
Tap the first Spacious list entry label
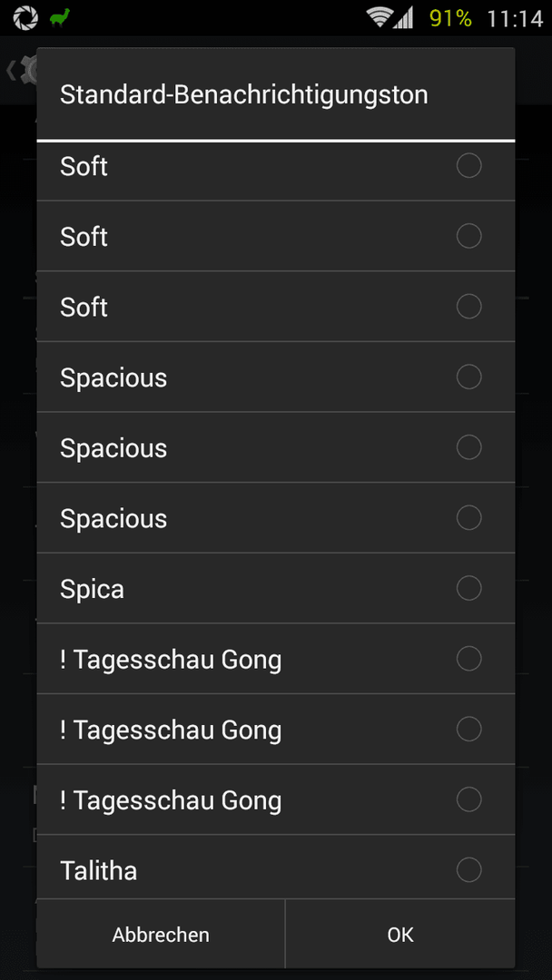point(113,377)
